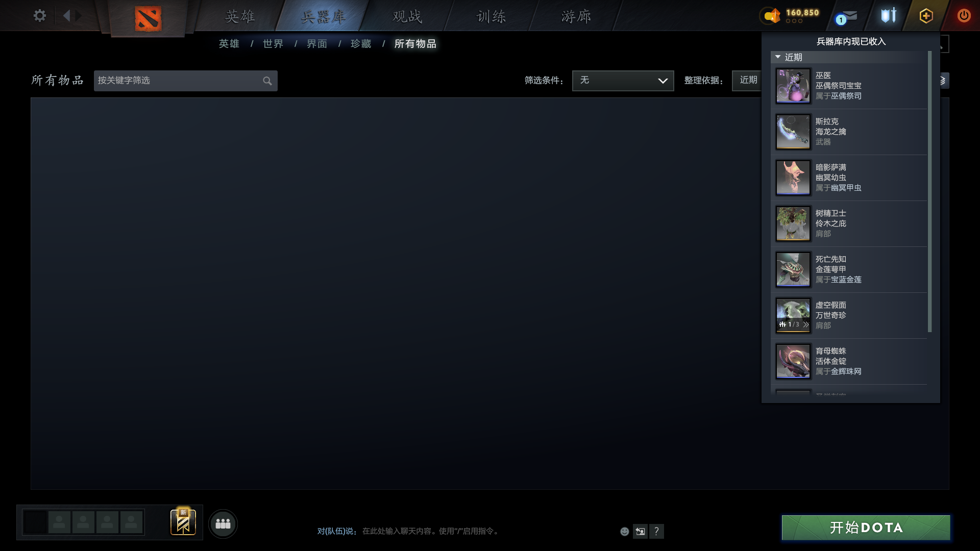
Task: Select the 育母蜘蛛 活体金锭 thumbnail
Action: tap(793, 361)
